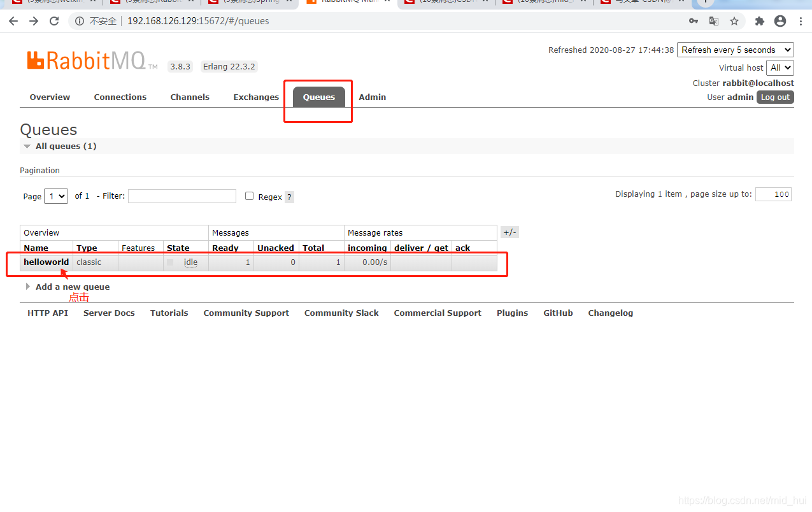Screen dimensions: 812x512
Task: Switch to the Exchanges tab
Action: [x=256, y=97]
